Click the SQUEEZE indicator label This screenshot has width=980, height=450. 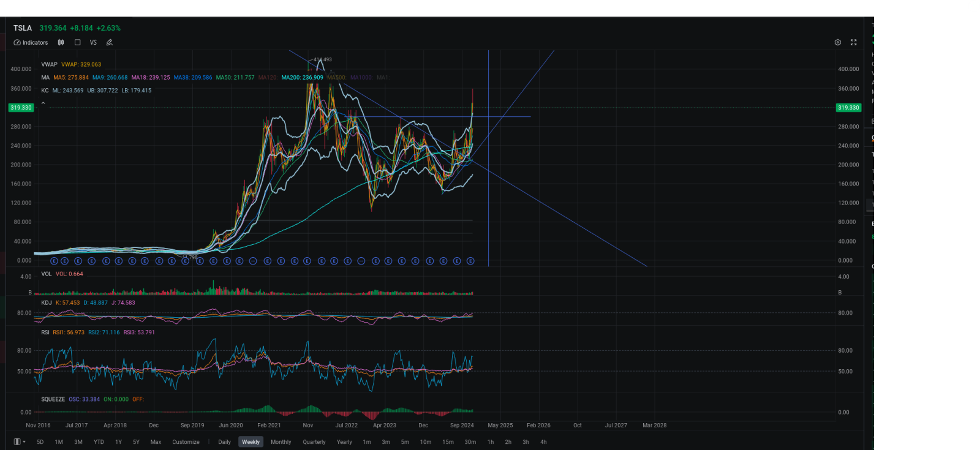(53, 399)
